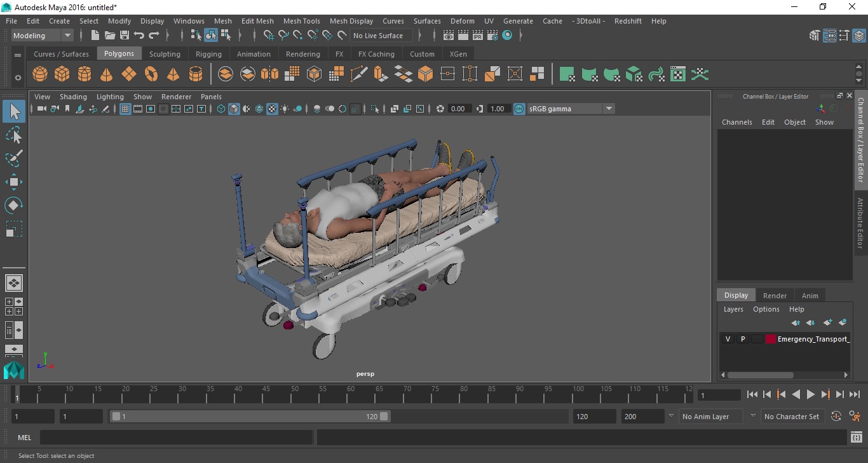Screen dimensions: 868x463
Task: Open the shelf settings gear
Action: [18, 78]
